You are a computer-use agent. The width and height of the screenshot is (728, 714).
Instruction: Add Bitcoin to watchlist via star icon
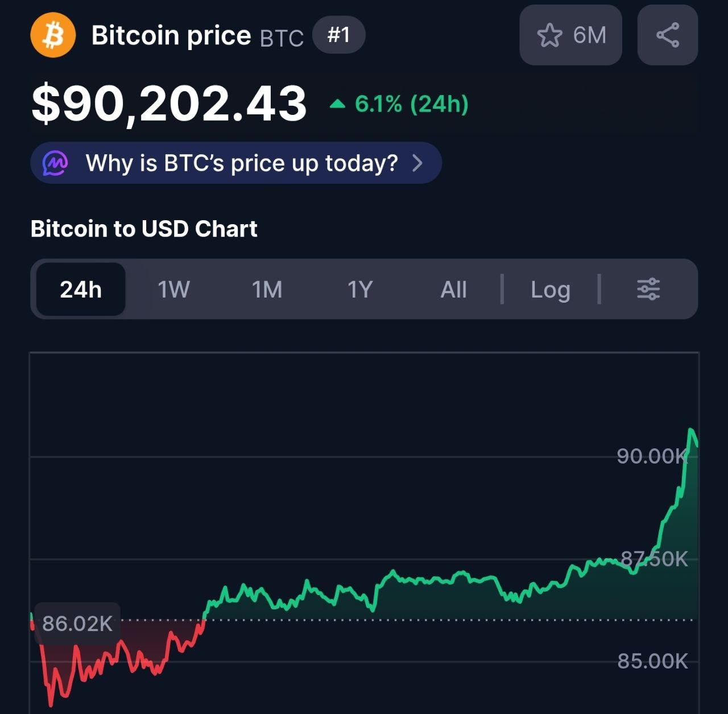click(x=549, y=35)
